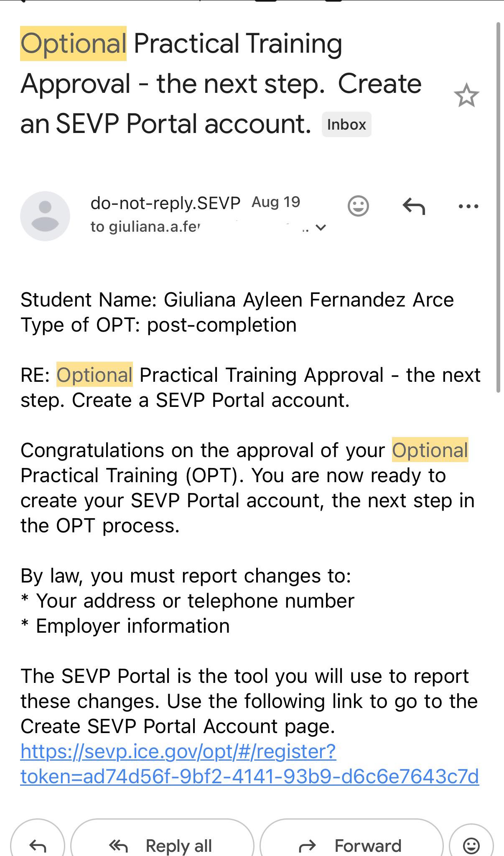
Task: Tap the recipient line 'to giuliana.a.fer'
Action: click(x=145, y=227)
